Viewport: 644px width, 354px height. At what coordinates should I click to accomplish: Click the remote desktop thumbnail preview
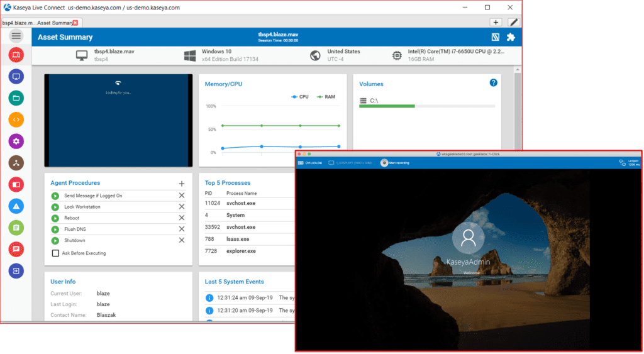click(118, 120)
